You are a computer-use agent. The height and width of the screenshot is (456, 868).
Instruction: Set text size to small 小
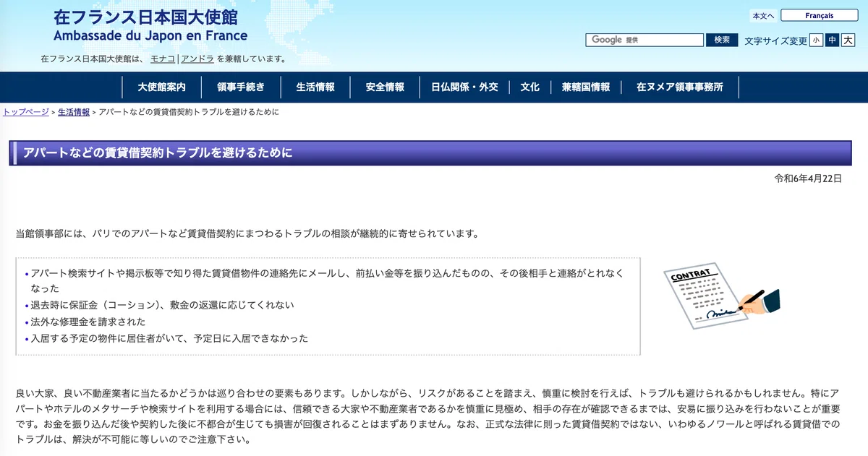[816, 40]
